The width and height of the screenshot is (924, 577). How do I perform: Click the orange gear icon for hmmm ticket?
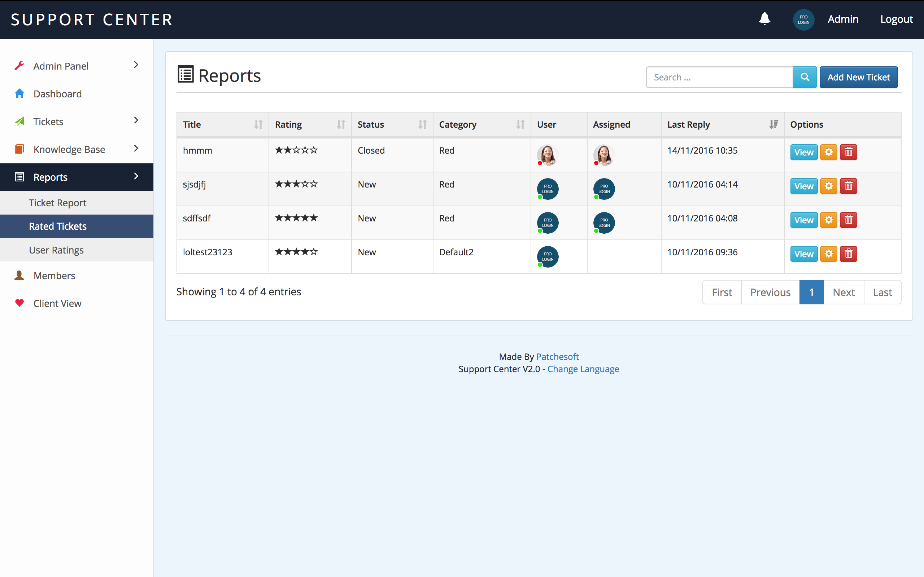pos(828,152)
